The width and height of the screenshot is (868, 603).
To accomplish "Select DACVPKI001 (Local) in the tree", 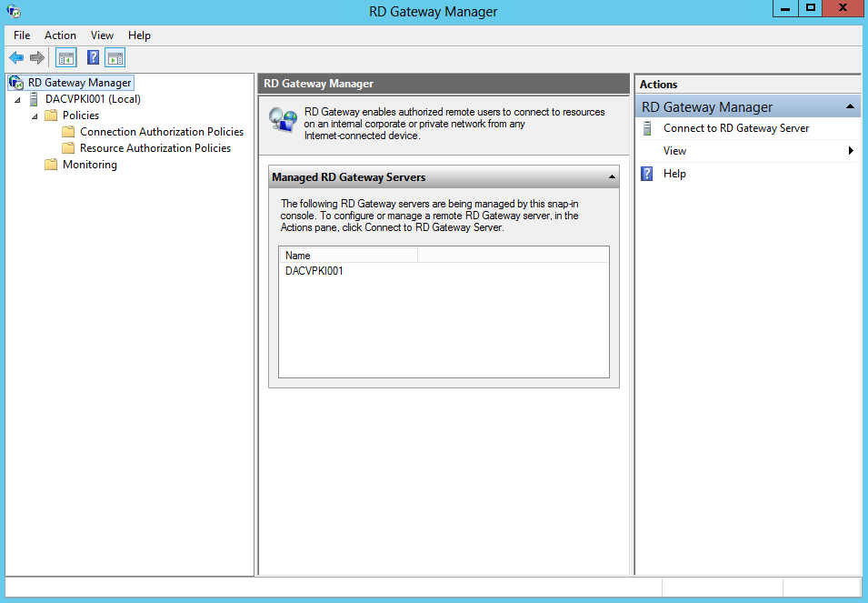I will click(93, 99).
